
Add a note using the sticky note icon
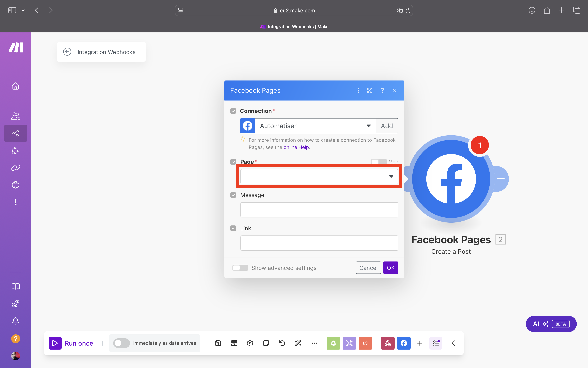tap(266, 343)
